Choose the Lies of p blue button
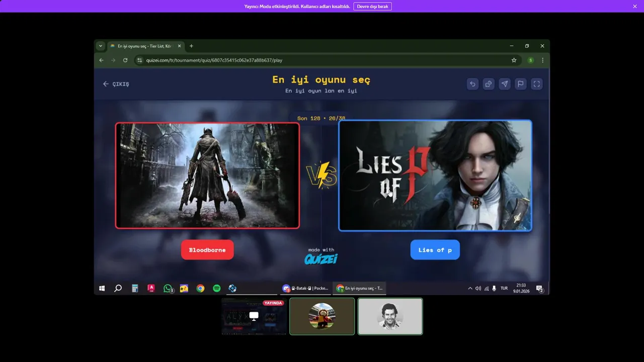Screen dimensions: 644x362 tap(435, 250)
